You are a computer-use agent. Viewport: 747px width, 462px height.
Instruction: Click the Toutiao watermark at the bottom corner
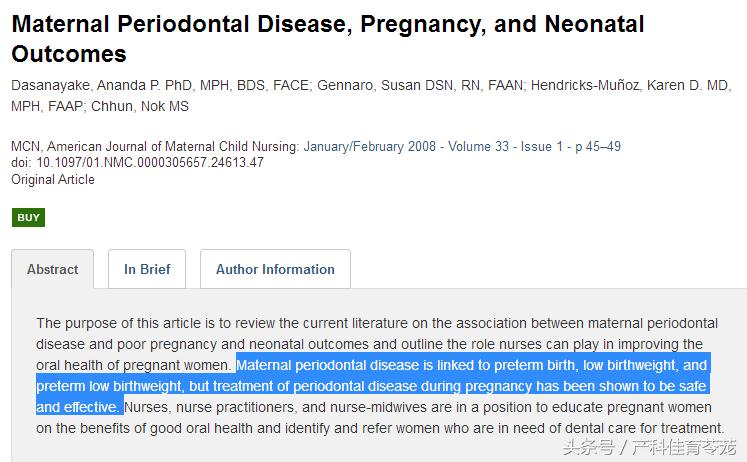click(649, 446)
